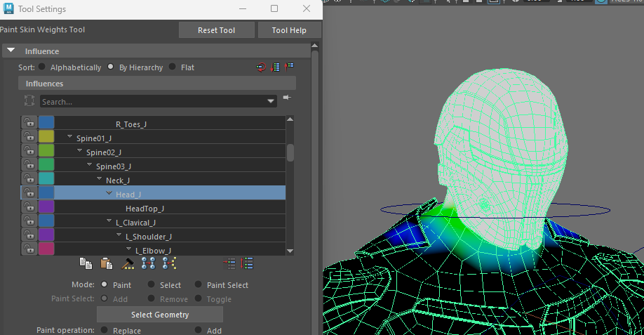The image size is (644, 335).
Task: Click the filter frame icon left of search
Action: pyautogui.click(x=29, y=101)
